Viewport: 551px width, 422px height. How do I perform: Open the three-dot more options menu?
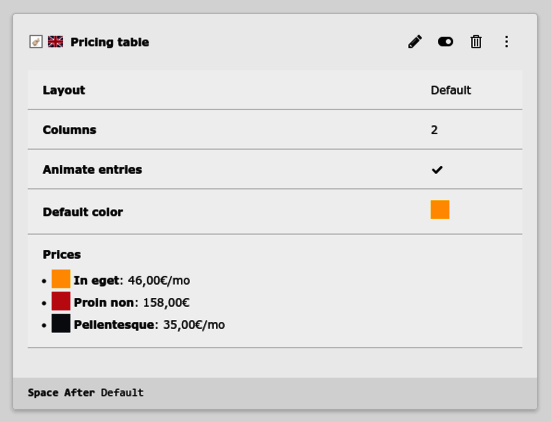[506, 42]
